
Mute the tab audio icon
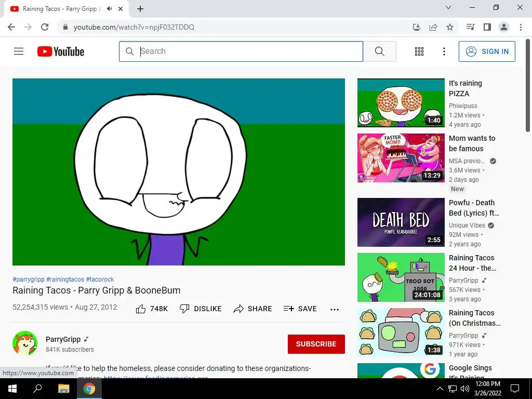tap(109, 9)
